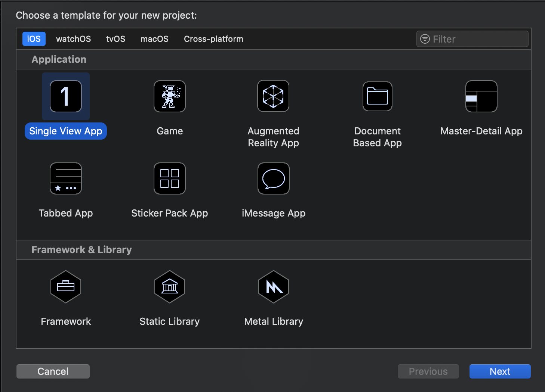Click the "Master-Detail App" label

pos(481,131)
